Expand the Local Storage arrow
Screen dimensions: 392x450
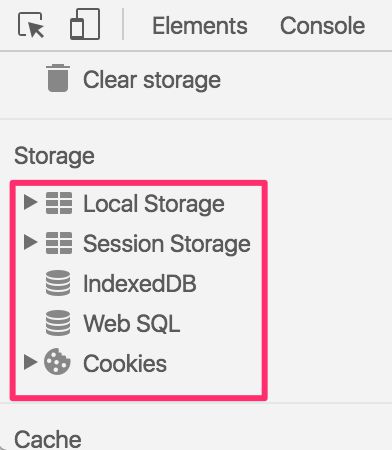tap(30, 202)
